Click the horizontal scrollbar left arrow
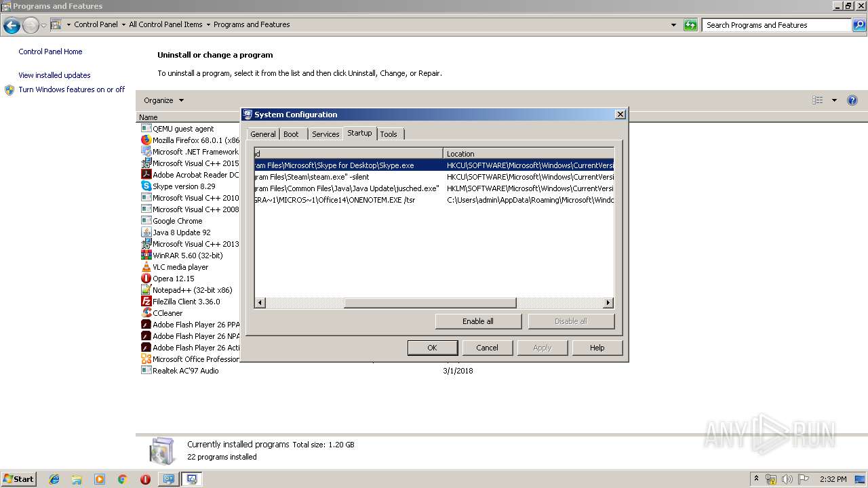868x488 pixels. [260, 303]
